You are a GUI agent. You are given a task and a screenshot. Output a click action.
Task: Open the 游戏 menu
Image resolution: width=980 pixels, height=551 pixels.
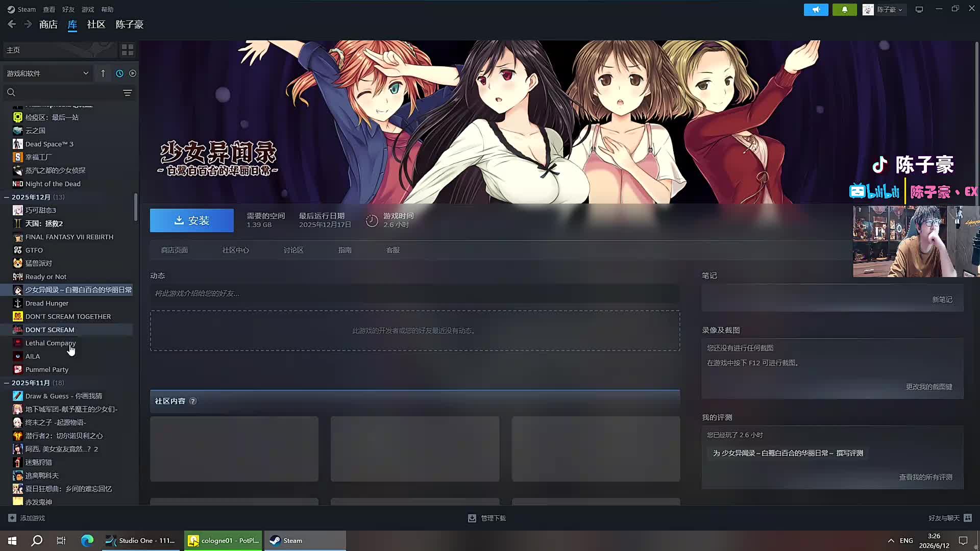(88, 9)
